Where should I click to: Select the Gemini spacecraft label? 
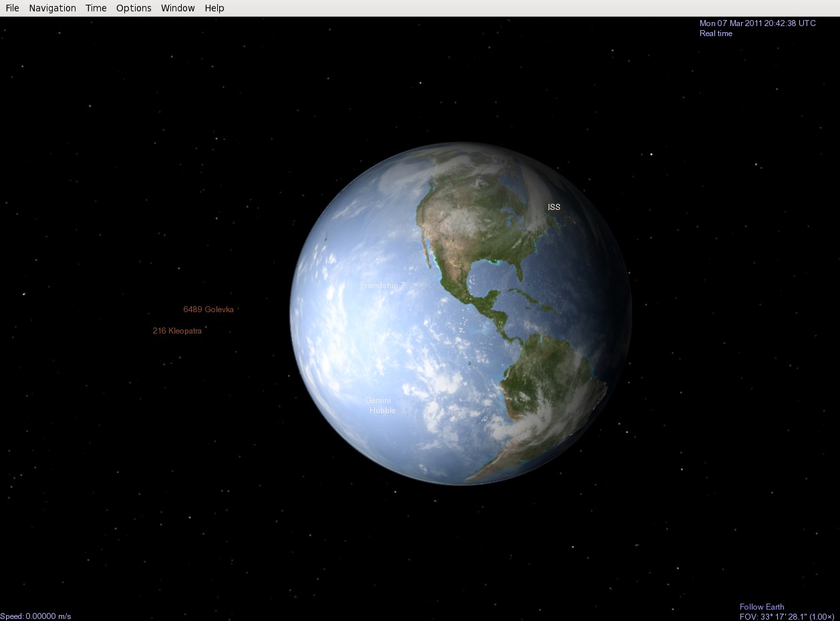pos(378,400)
